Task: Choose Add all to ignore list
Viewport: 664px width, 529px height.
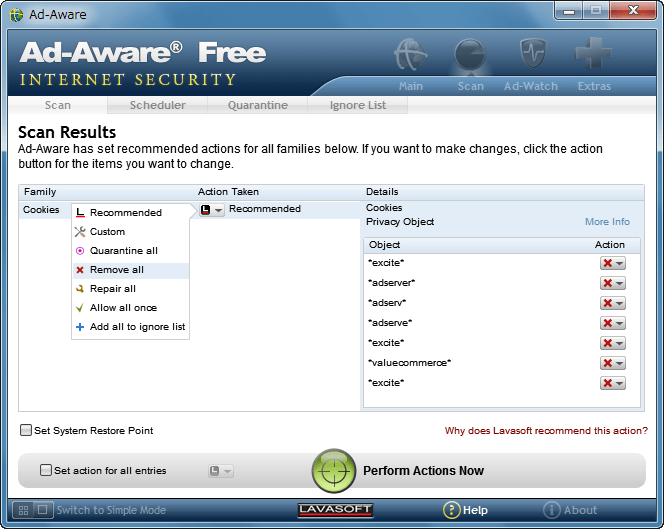Action: (x=131, y=327)
